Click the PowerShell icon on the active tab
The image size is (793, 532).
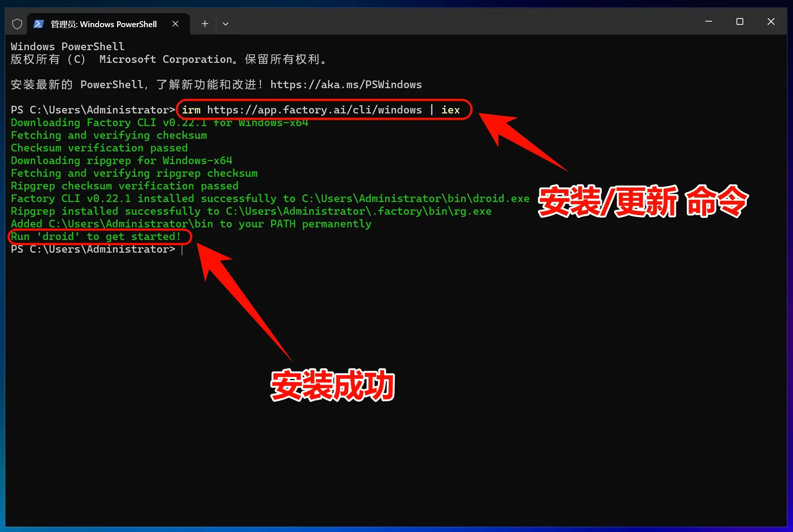tap(38, 24)
